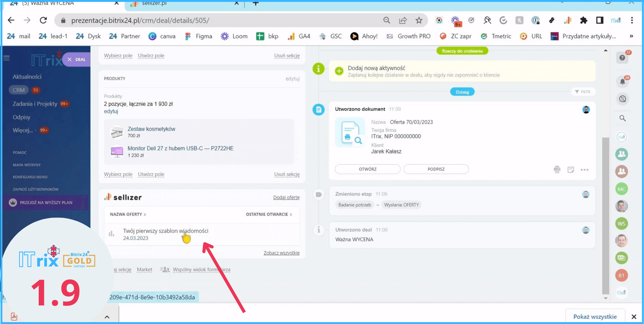The image size is (644, 324).
Task: Click the print icon on document card
Action: click(x=557, y=170)
